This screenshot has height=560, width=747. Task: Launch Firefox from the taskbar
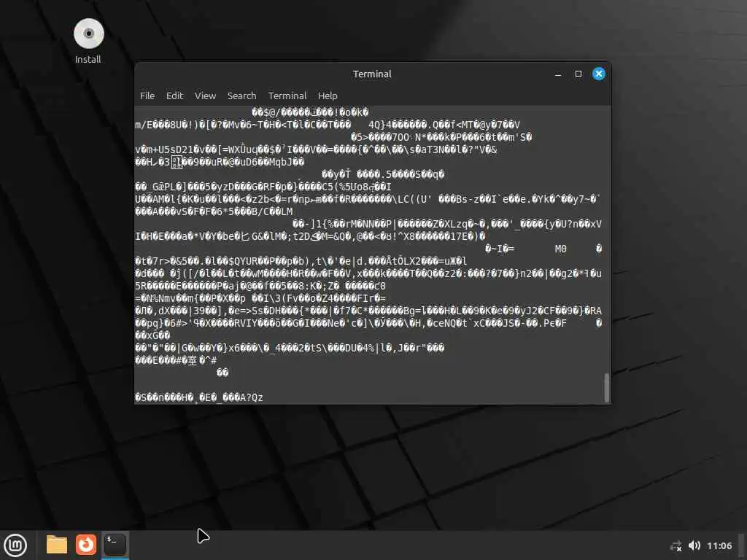click(86, 545)
